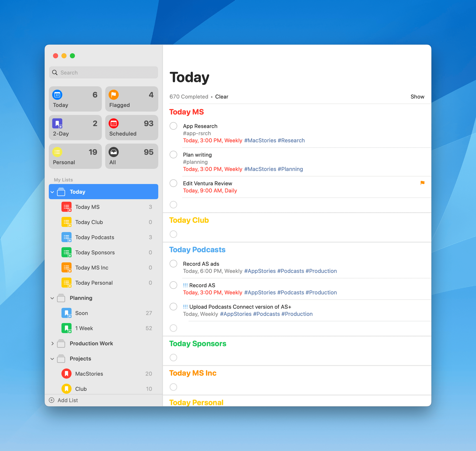Click the green 1 Week bookmark icon
Viewport: 476px width, 451px height.
point(66,328)
